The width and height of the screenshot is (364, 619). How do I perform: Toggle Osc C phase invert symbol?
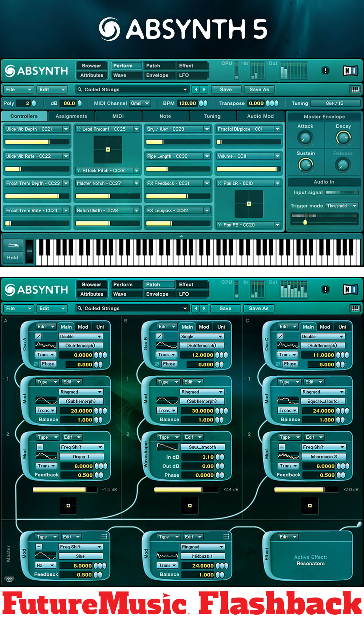[278, 364]
